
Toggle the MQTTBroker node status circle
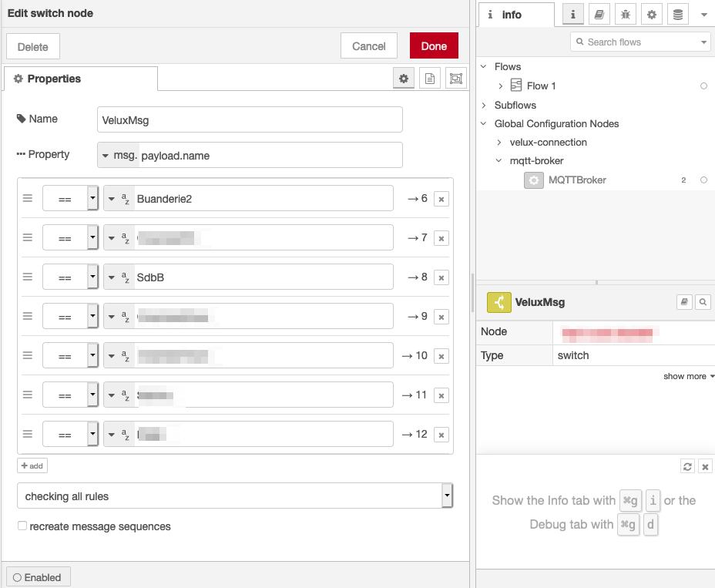pos(703,180)
